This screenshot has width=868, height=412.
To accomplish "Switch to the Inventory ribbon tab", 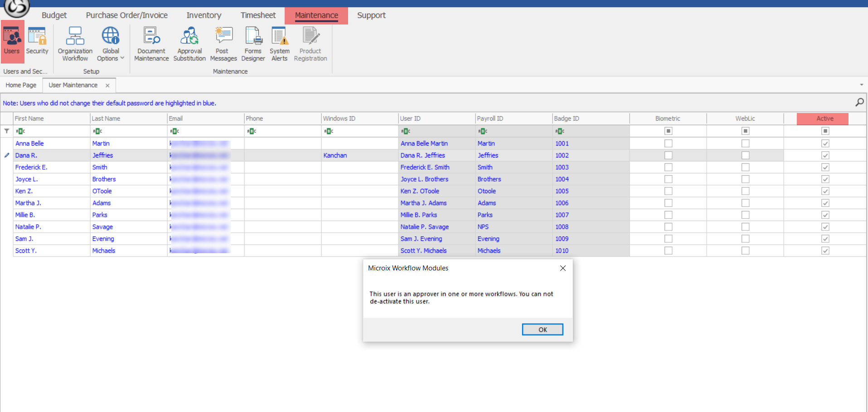I will pyautogui.click(x=204, y=15).
